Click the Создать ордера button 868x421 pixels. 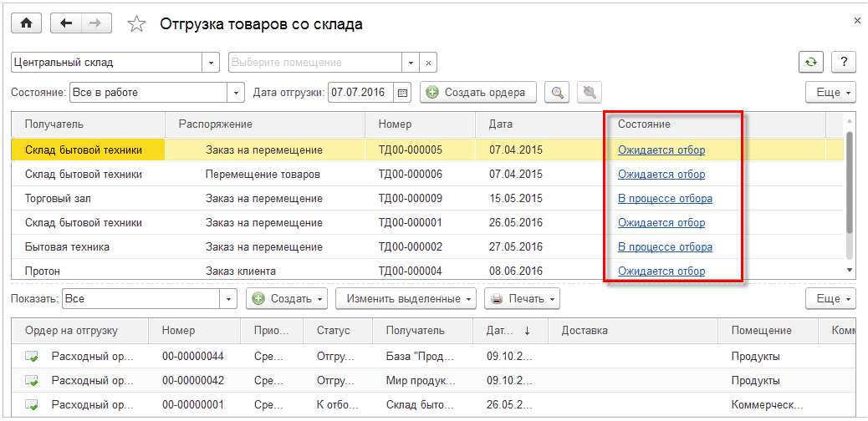coord(477,92)
